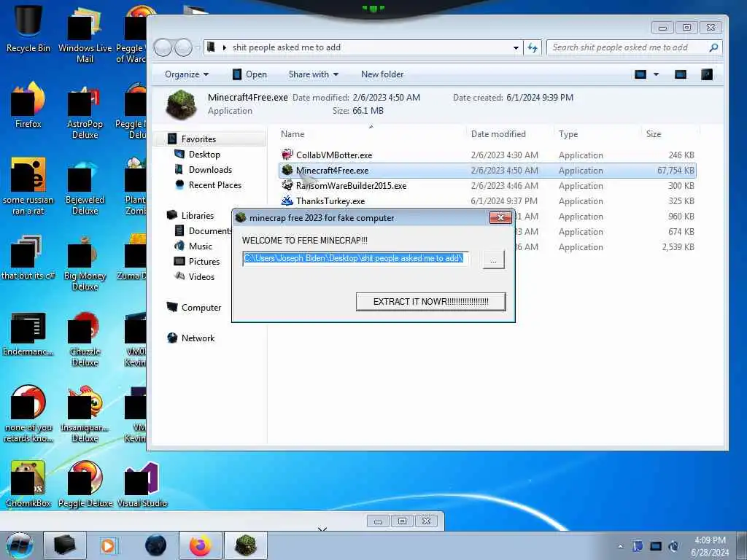Launch Visual Studio desktop shortcut

pyautogui.click(x=142, y=484)
